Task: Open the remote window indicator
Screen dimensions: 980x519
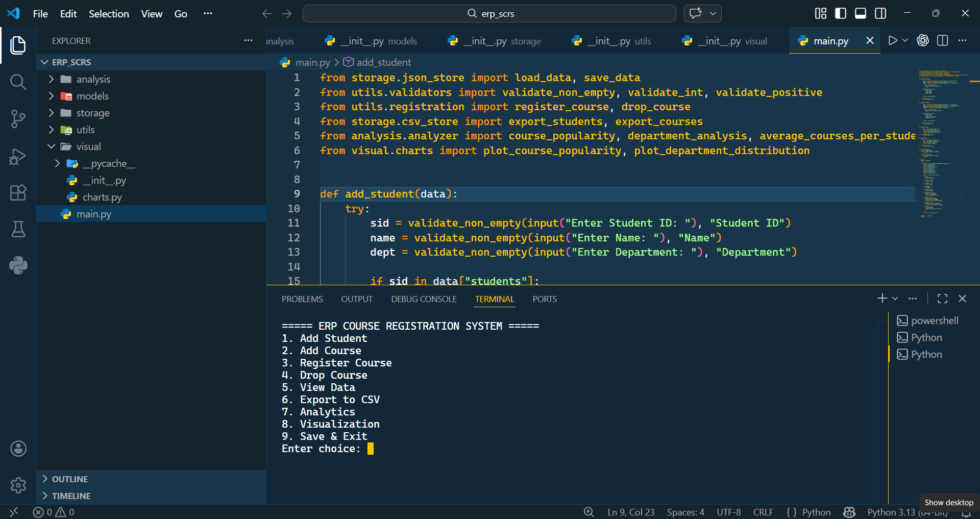Action: pos(14,512)
